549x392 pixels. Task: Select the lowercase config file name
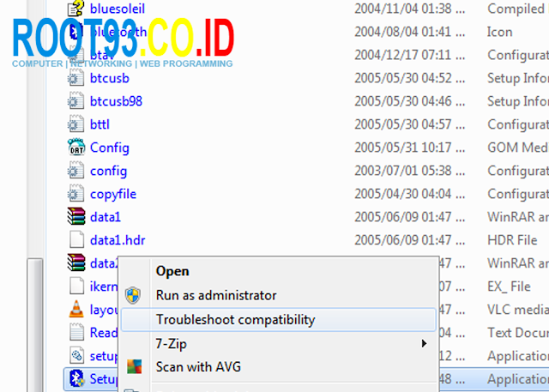pyautogui.click(x=109, y=172)
